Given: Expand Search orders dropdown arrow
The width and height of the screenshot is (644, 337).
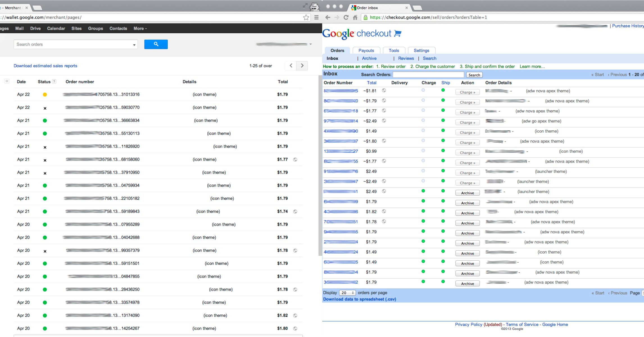Looking at the screenshot, I should [x=134, y=45].
